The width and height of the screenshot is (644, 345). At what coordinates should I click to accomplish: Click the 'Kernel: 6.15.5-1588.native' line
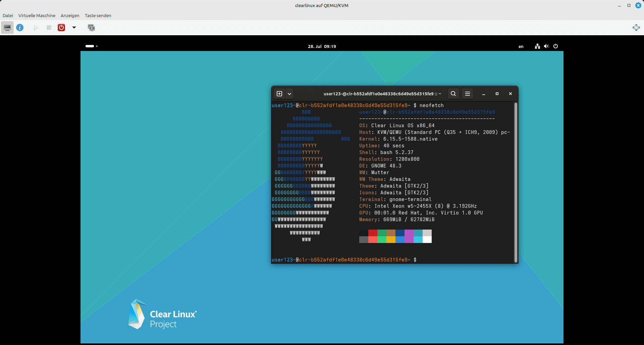(398, 139)
